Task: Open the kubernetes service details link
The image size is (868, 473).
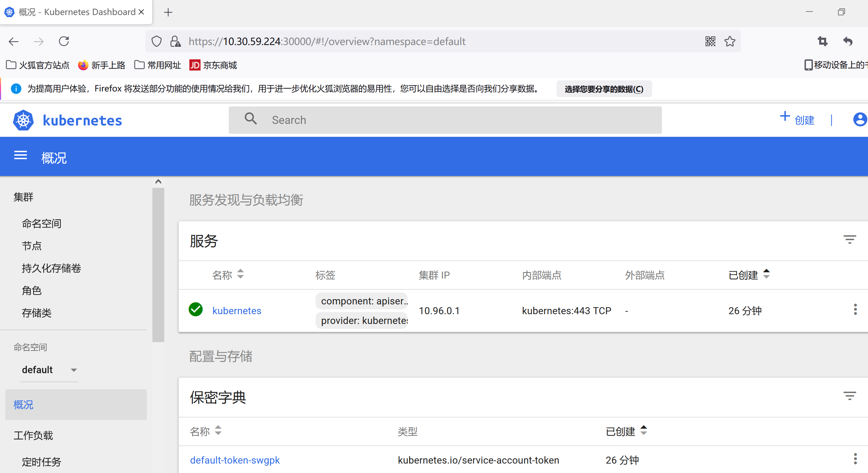Action: click(236, 310)
